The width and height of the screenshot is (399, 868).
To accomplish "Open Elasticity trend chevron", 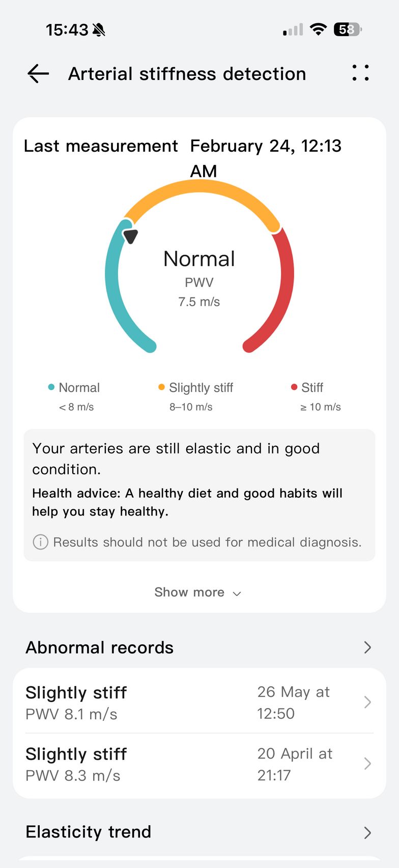I will (x=367, y=832).
